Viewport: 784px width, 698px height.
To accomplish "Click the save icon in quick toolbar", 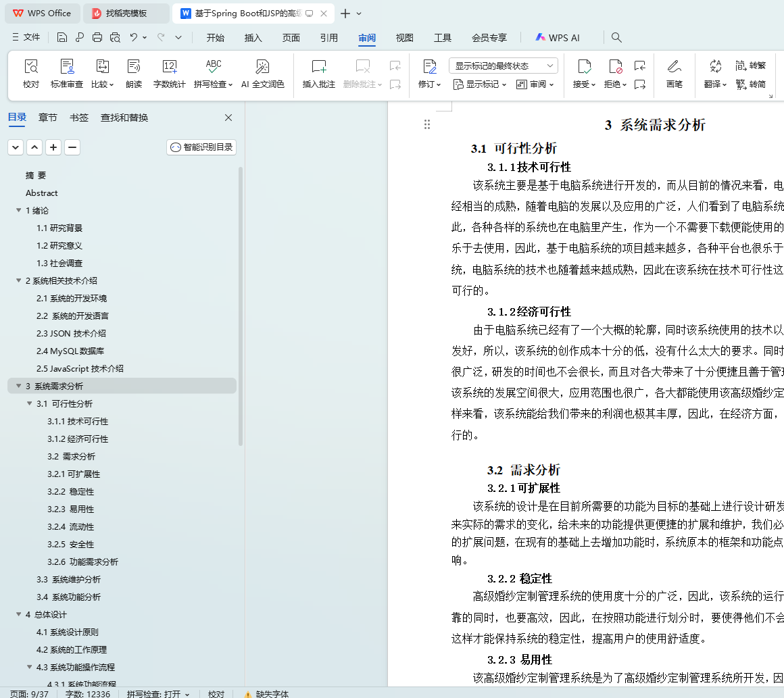I will (x=62, y=37).
